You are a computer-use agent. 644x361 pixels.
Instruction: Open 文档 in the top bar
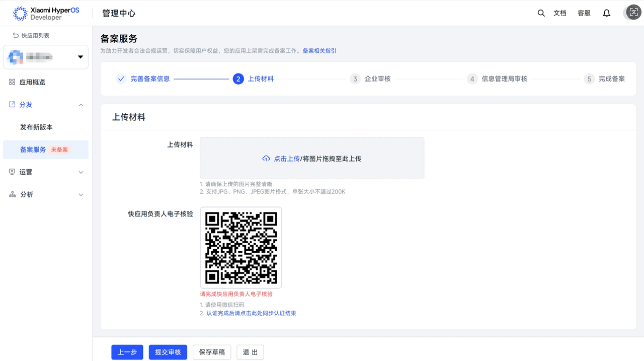pos(560,13)
